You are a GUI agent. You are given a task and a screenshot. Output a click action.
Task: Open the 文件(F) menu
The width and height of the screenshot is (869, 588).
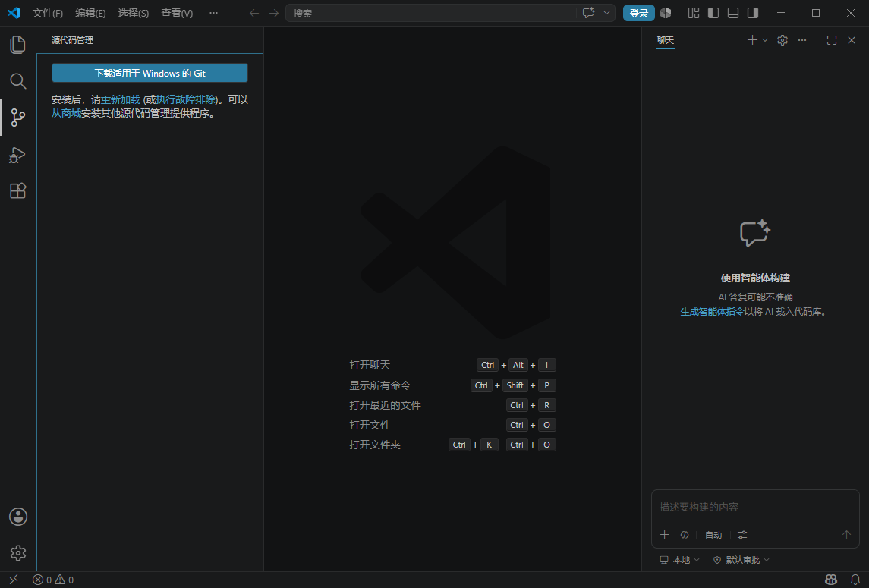tap(48, 13)
